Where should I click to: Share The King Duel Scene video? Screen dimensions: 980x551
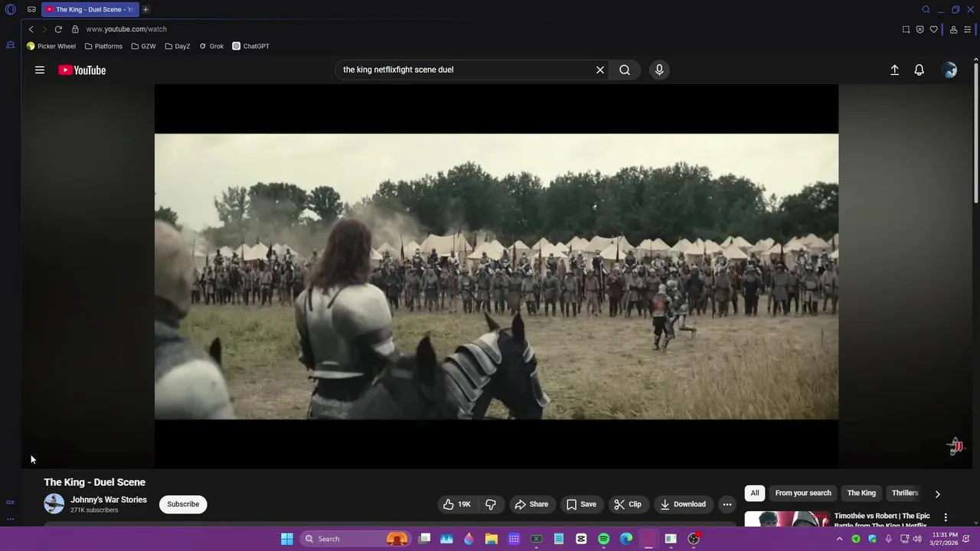point(531,504)
